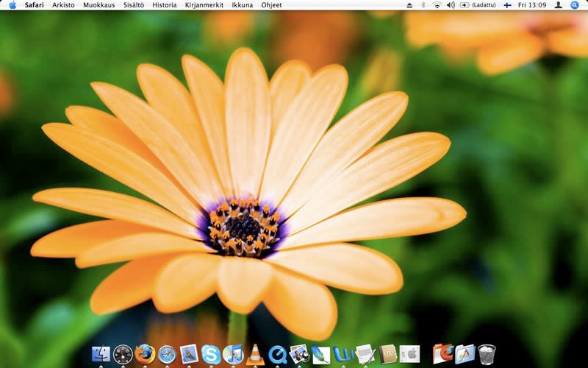Open iTunes from the Dock
This screenshot has height=368, width=588.
point(233,354)
